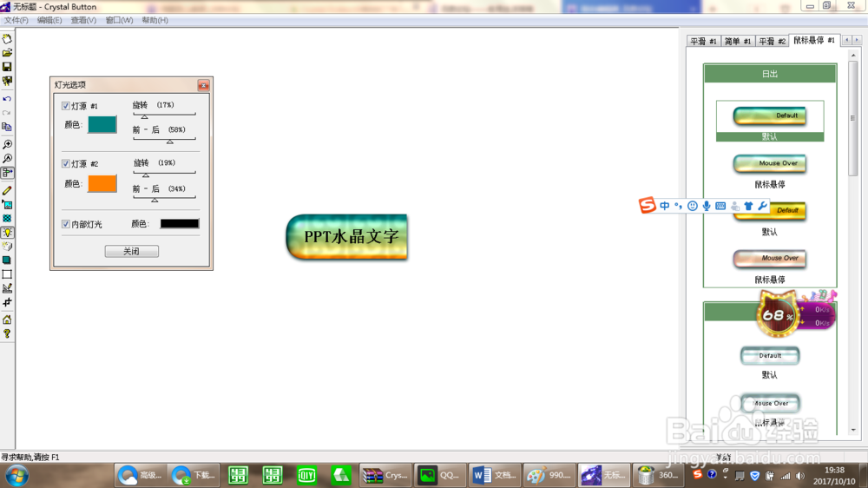Click the teal shape square icon
Image resolution: width=868 pixels, height=488 pixels.
coord(7,260)
